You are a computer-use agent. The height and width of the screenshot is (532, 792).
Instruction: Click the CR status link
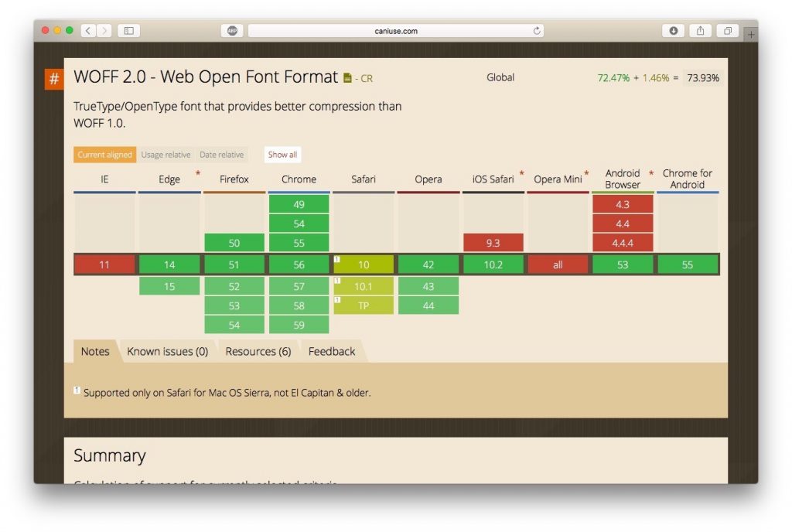367,78
